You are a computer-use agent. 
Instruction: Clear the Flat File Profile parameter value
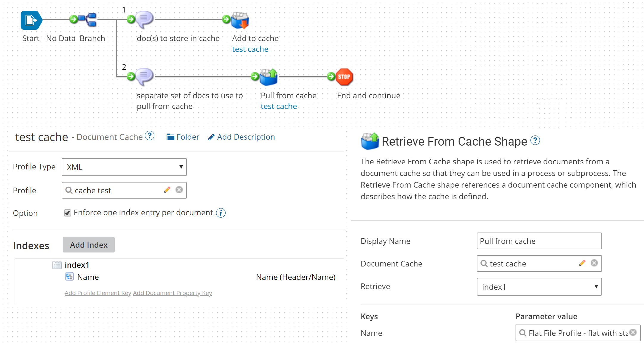tap(633, 333)
